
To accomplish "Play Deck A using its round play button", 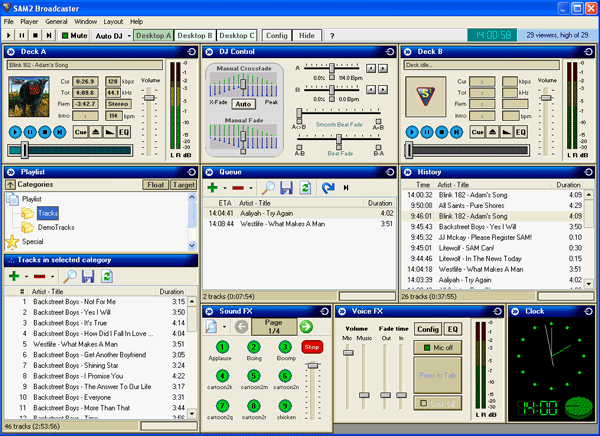I will pos(15,132).
